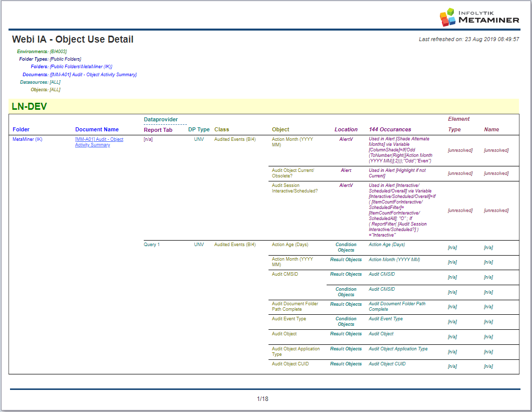This screenshot has height=412, width=532.
Task: Select the Audit Event Type object cell
Action: [x=289, y=319]
